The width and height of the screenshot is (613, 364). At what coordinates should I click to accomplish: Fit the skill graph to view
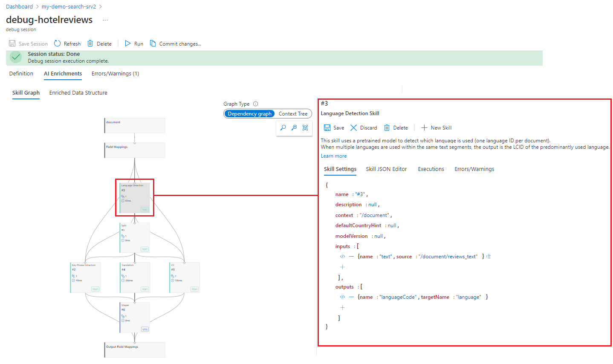point(305,127)
